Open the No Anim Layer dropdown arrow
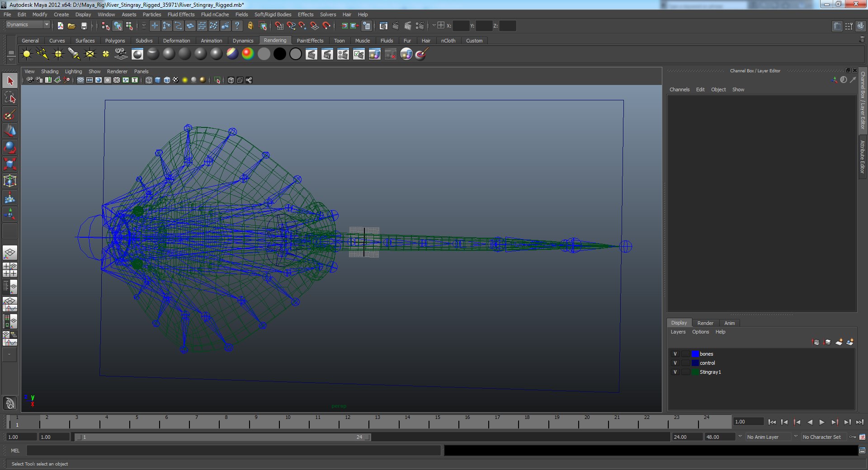 click(x=740, y=437)
